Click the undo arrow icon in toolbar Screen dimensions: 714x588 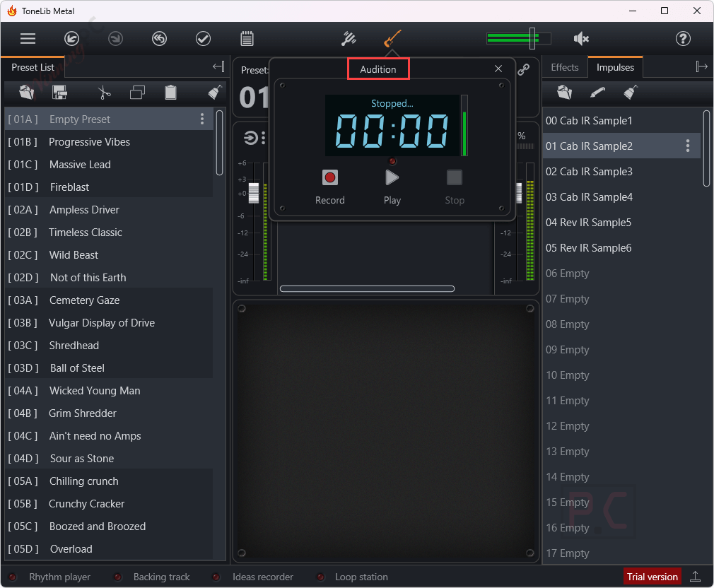pyautogui.click(x=71, y=39)
